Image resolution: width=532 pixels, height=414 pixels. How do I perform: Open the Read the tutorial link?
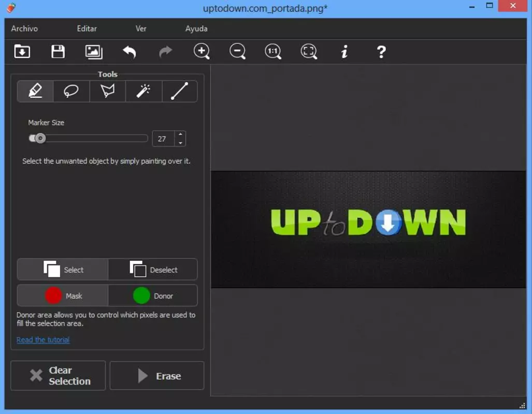pyautogui.click(x=43, y=340)
